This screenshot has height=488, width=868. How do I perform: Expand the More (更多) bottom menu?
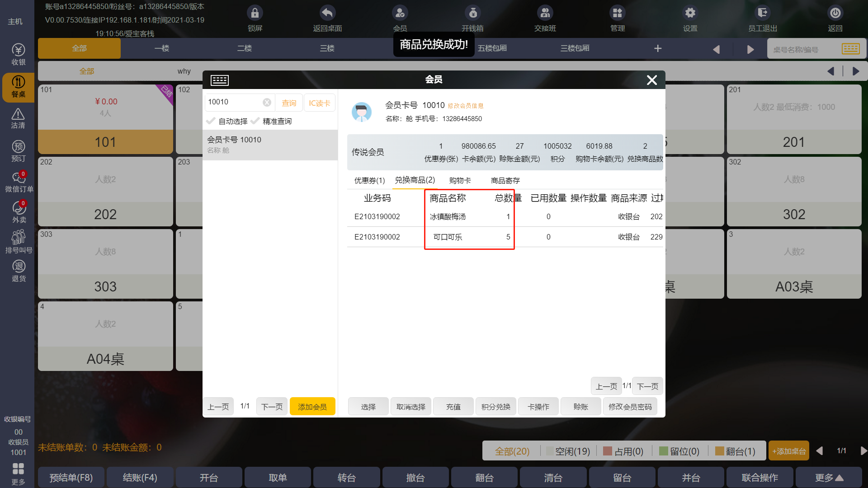coord(829,478)
